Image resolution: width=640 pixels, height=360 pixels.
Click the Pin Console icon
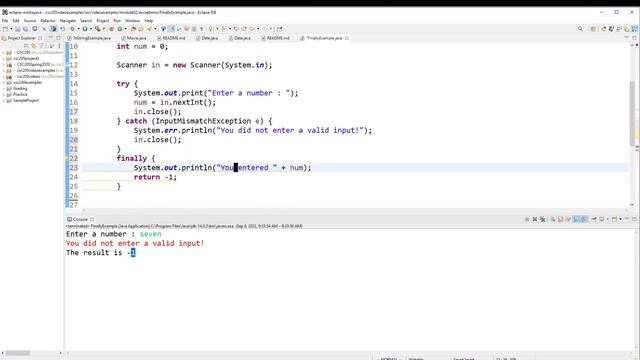(x=594, y=219)
